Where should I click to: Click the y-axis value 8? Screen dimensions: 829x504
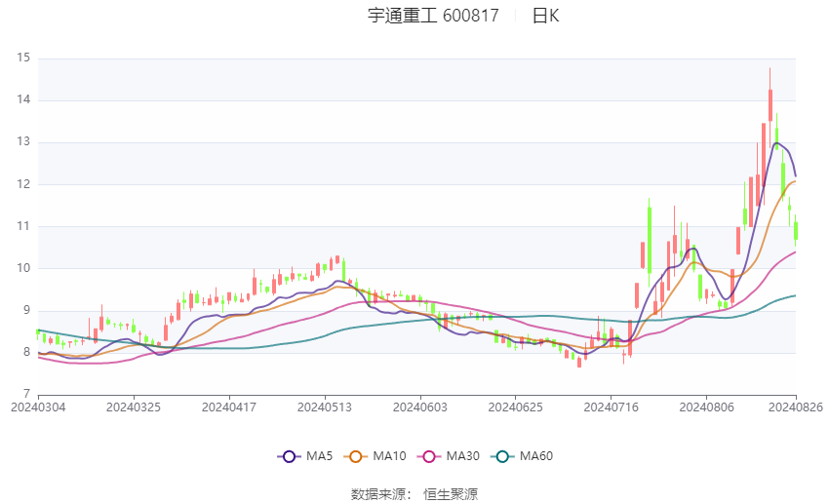point(27,352)
